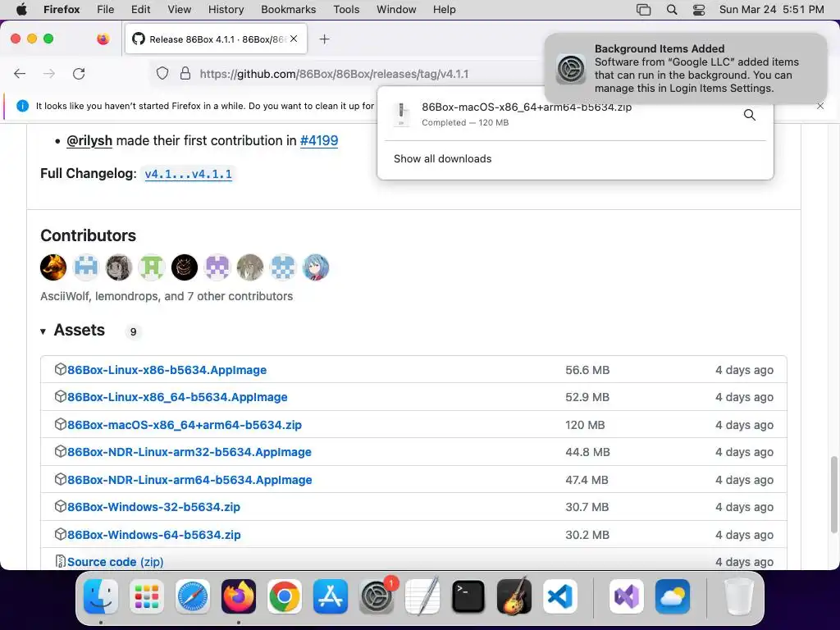The width and height of the screenshot is (840, 630).
Task: Download 86Box-Windows-64-b5634.zip
Action: [x=153, y=535]
